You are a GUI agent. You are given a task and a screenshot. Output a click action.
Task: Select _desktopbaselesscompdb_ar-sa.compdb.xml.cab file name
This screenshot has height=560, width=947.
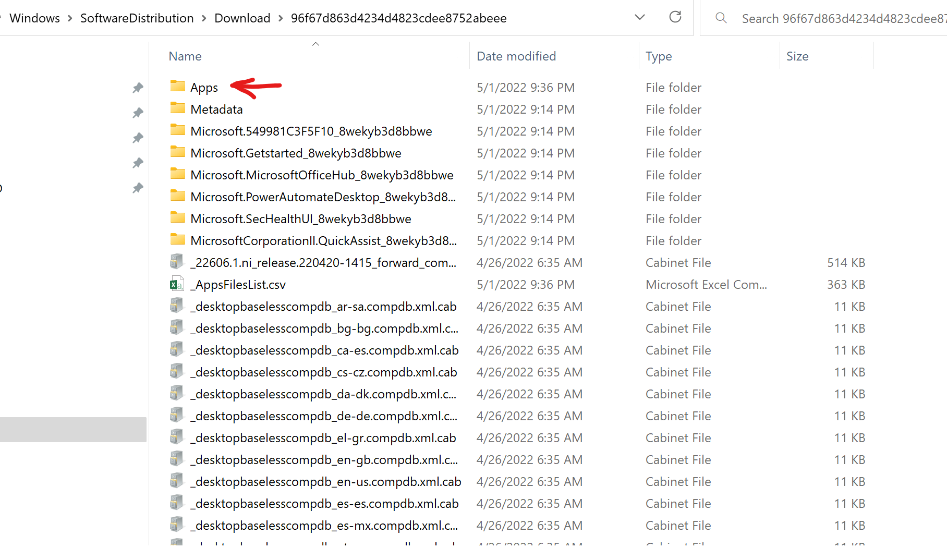pos(323,307)
